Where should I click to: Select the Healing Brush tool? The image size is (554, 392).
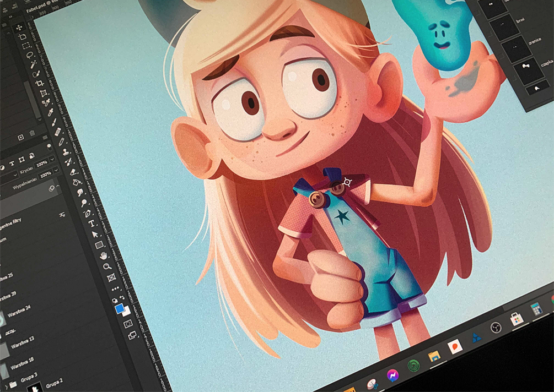click(57, 132)
